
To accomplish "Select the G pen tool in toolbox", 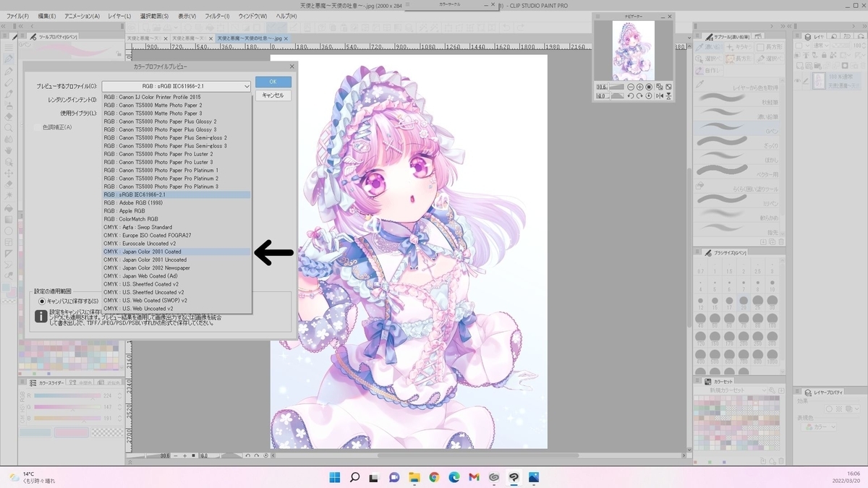I will pos(9,59).
